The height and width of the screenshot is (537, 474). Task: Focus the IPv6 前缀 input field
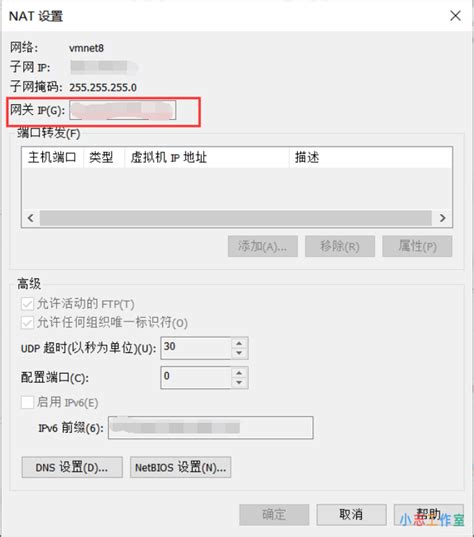point(211,428)
